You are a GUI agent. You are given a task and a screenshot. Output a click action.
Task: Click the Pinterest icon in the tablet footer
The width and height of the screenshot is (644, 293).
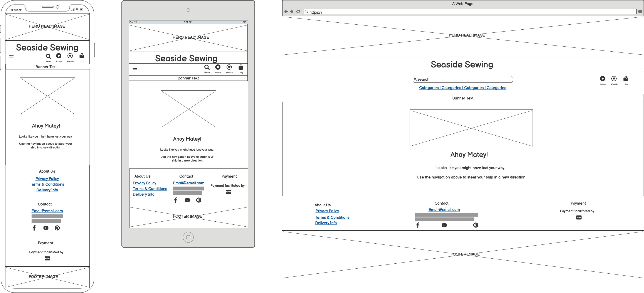[x=199, y=200]
